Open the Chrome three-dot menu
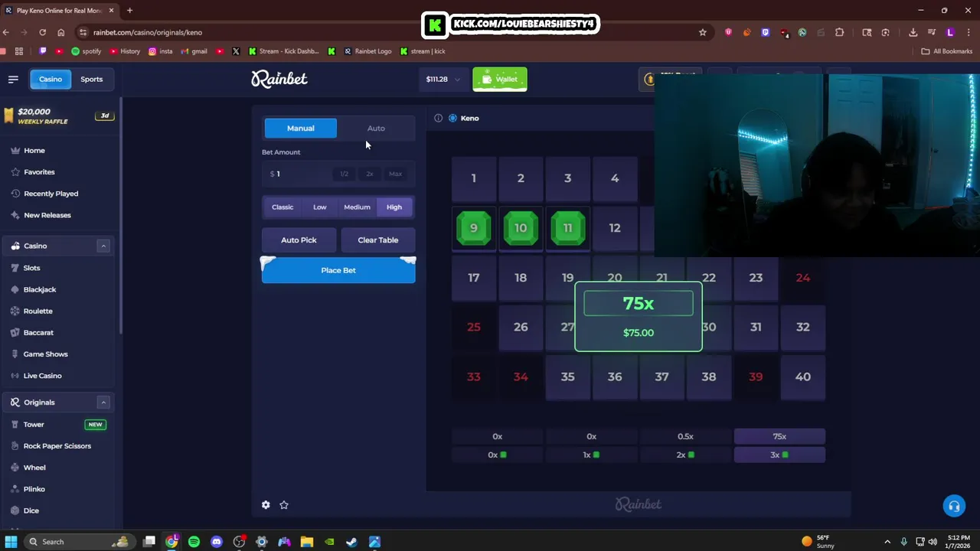The height and width of the screenshot is (551, 980). (968, 32)
